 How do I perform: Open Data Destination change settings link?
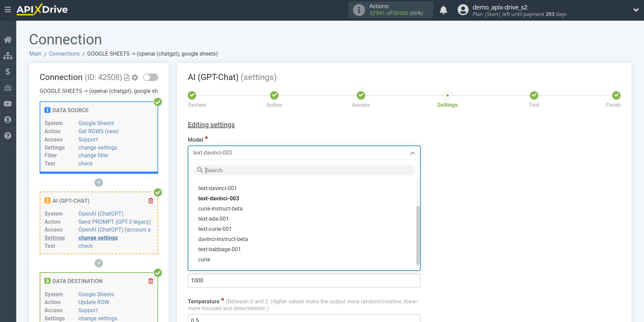click(98, 318)
